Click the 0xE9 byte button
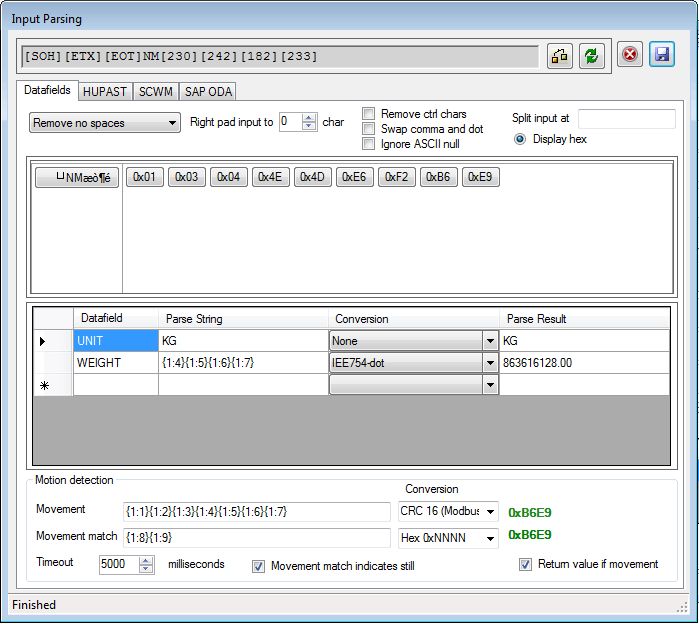The width and height of the screenshot is (699, 624). coord(480,177)
